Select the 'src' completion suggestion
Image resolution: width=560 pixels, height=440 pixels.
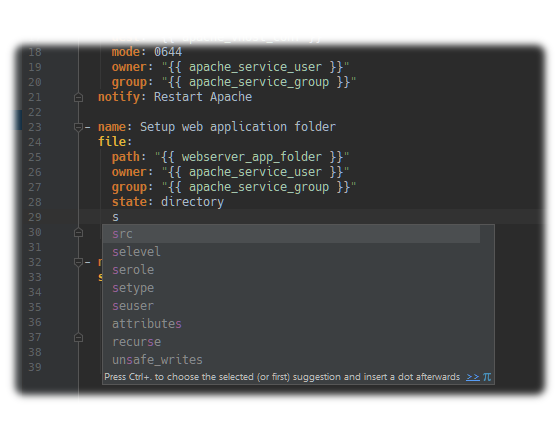pos(291,234)
